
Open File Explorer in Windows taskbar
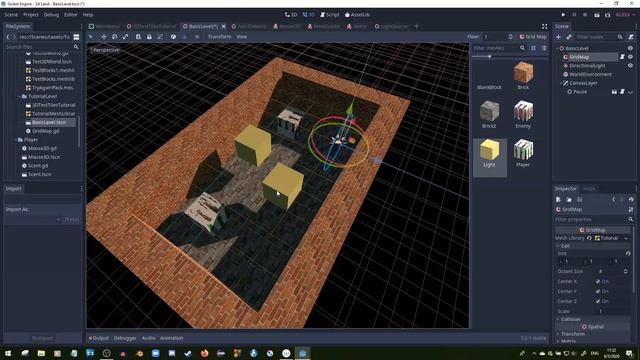click(x=41, y=353)
